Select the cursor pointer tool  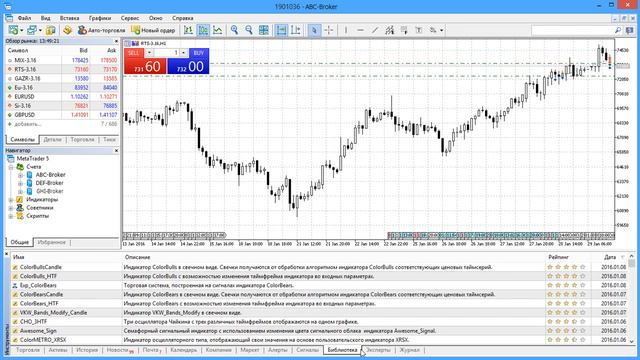point(314,30)
